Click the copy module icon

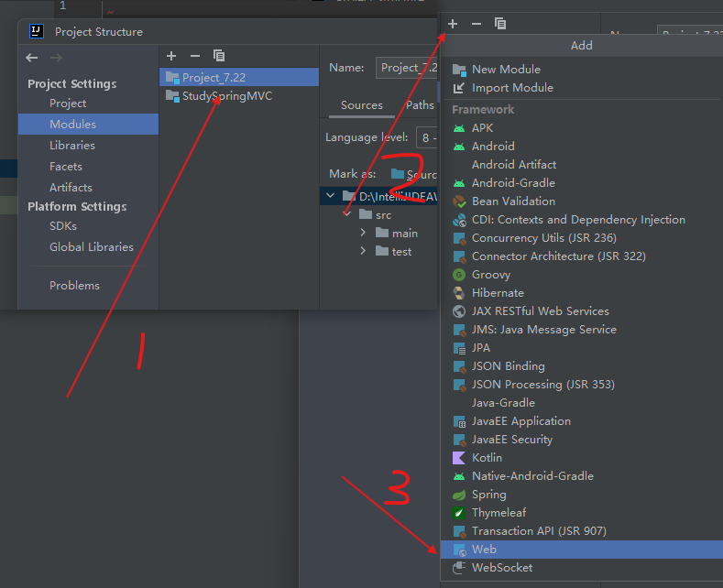pos(218,56)
